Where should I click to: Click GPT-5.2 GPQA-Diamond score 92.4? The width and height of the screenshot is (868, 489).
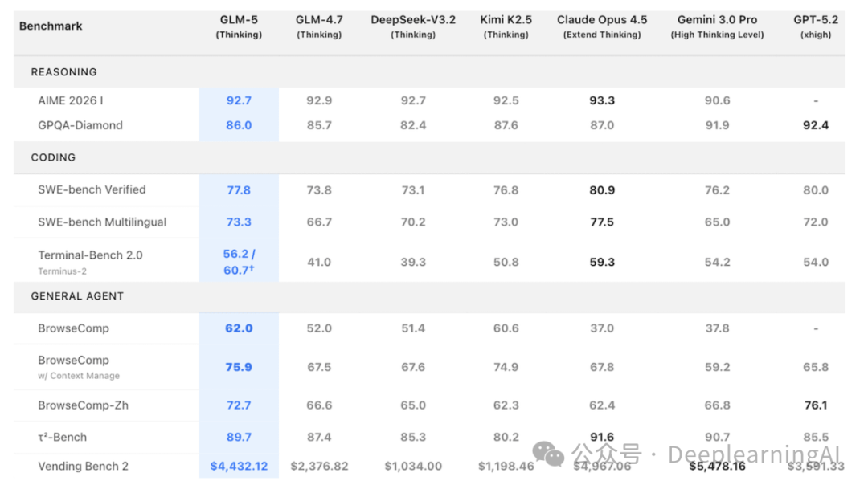coord(815,125)
